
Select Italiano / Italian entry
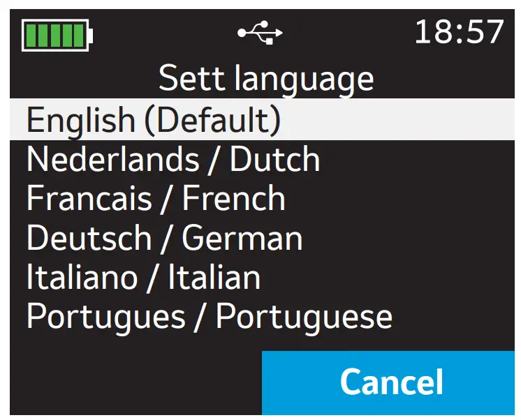click(x=143, y=277)
